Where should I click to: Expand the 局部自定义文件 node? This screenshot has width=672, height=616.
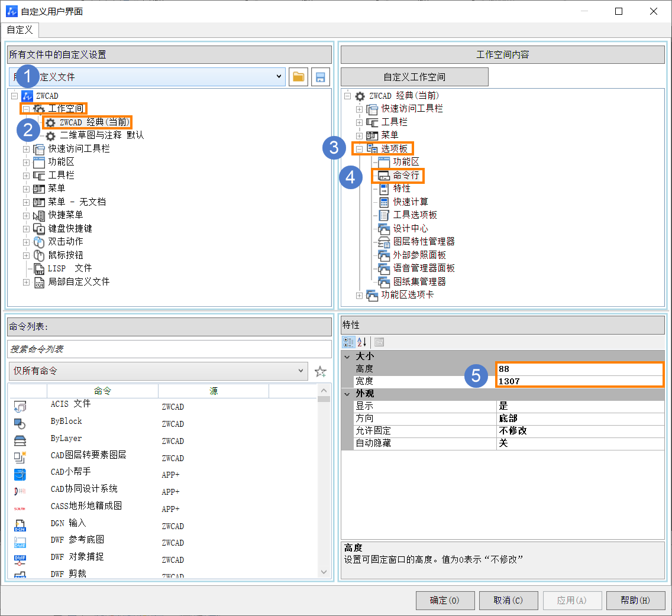click(26, 283)
